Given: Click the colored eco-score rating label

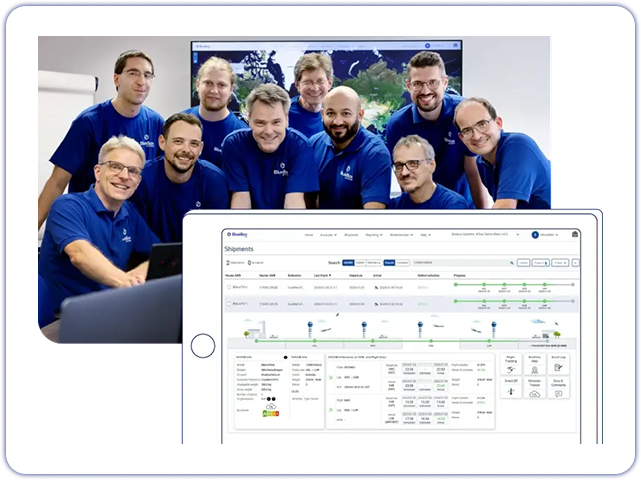Looking at the screenshot, I should coord(271,412).
